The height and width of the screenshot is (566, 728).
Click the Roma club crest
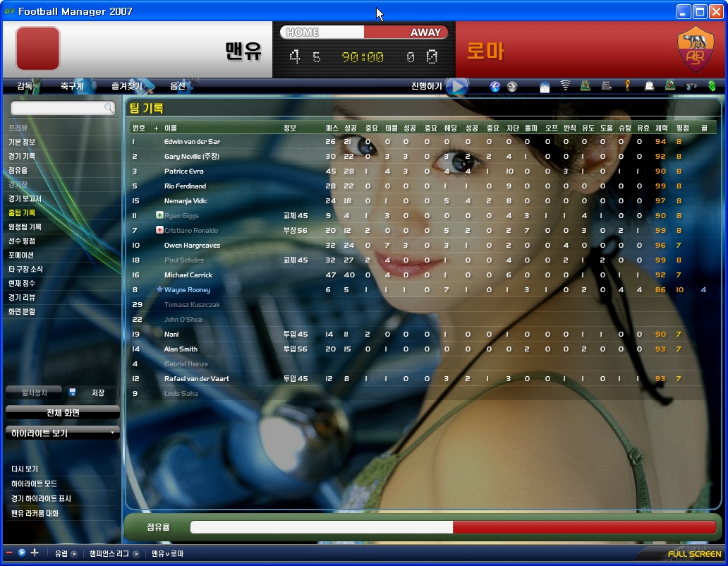[696, 49]
